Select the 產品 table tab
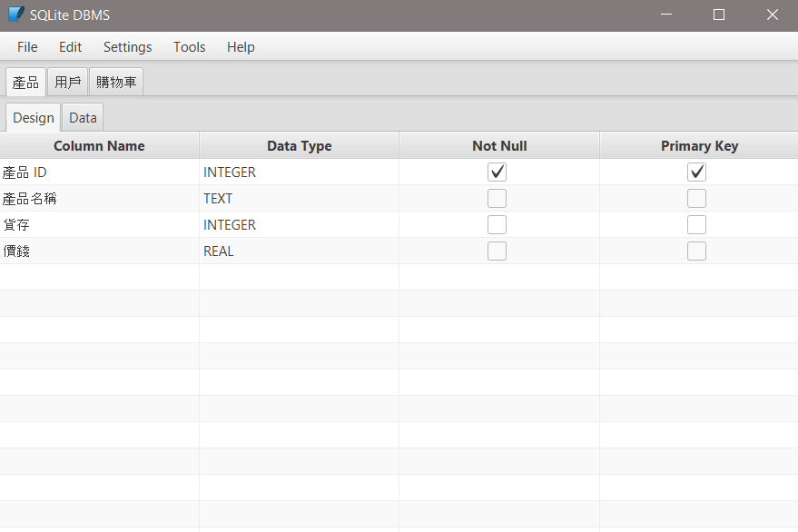 point(26,82)
